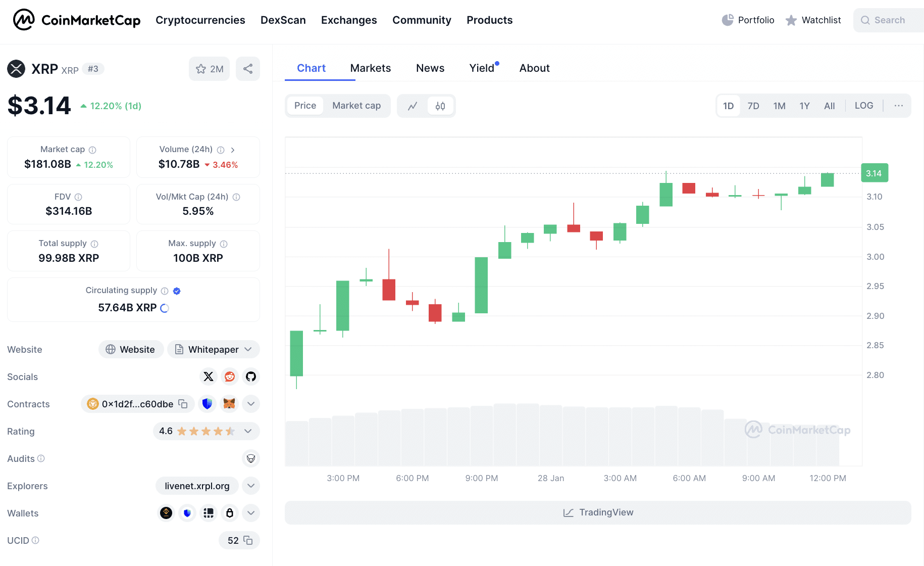Open the TradingView chart button
Image resolution: width=924 pixels, height=566 pixels.
598,512
